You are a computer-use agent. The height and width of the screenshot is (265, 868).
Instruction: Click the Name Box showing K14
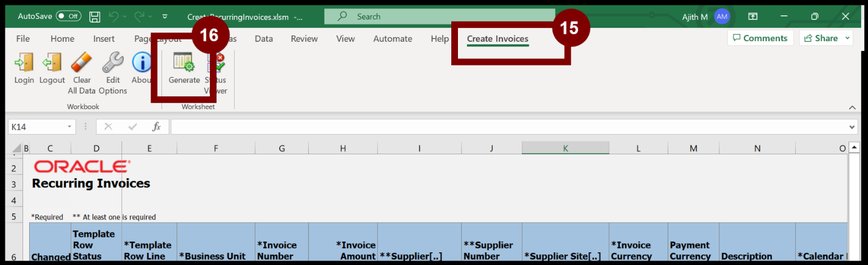point(36,127)
